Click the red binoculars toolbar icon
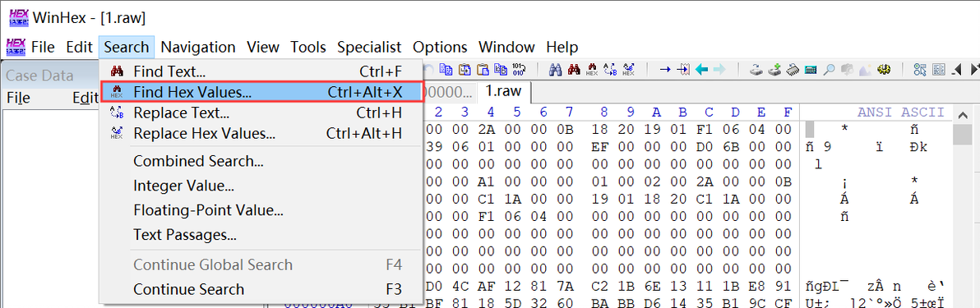The width and height of the screenshot is (980, 308). click(x=574, y=69)
